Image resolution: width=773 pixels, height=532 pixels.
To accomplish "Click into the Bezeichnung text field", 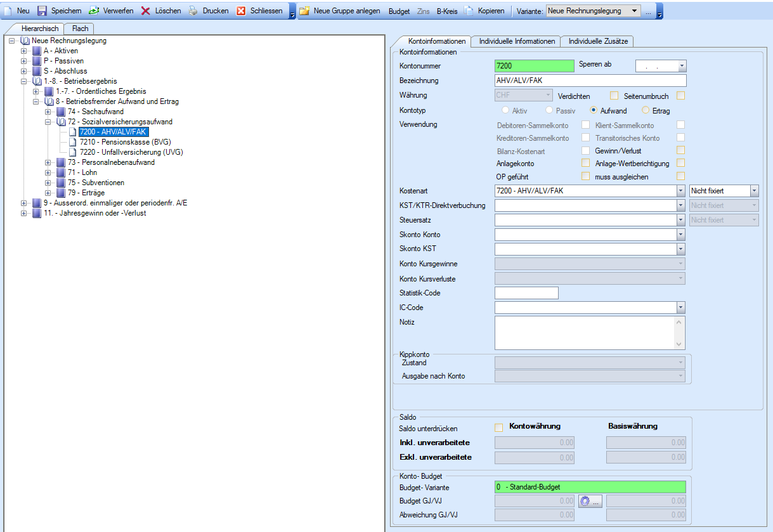I will click(590, 81).
